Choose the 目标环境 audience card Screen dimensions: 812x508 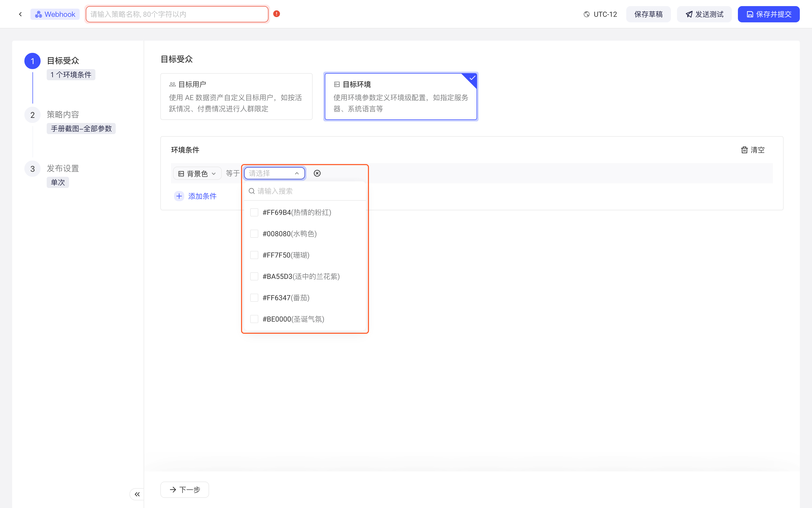coord(401,97)
